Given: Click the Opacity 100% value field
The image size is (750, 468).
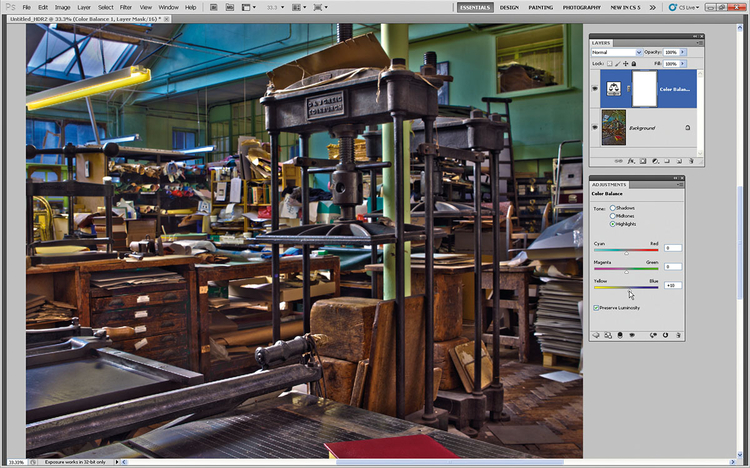Looking at the screenshot, I should pos(671,52).
